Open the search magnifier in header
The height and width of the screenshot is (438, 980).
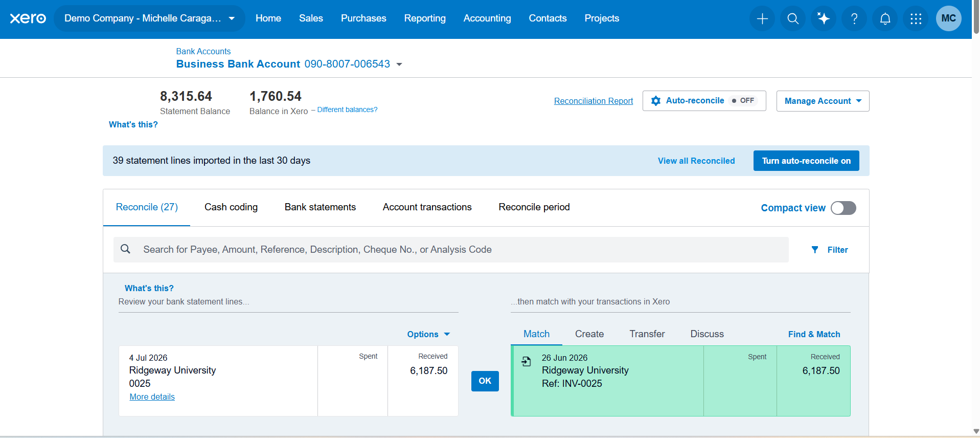click(793, 19)
